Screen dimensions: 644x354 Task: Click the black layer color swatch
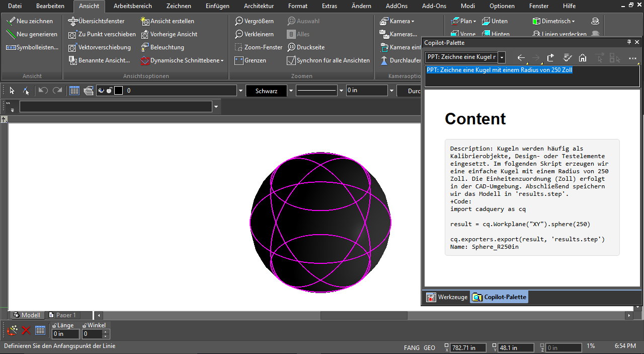click(x=118, y=91)
